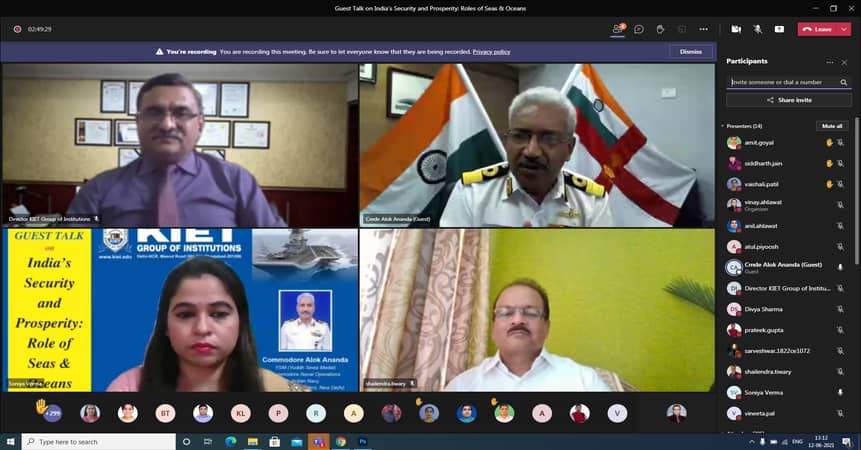Open More actions ellipsis in meeting toolbar
The height and width of the screenshot is (450, 861).
click(704, 29)
